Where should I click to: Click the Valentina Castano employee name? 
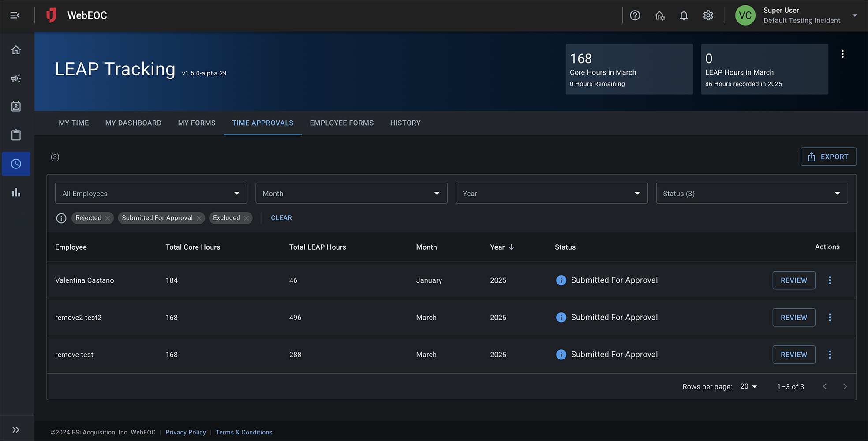pyautogui.click(x=84, y=280)
